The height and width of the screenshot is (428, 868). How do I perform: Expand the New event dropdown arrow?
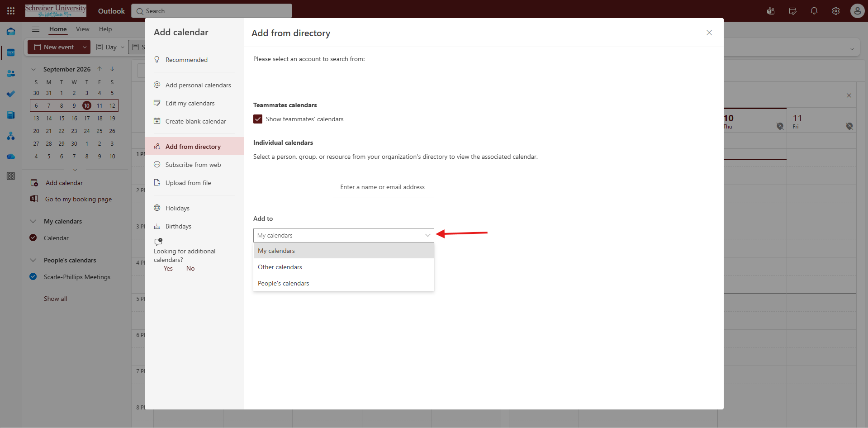(x=85, y=47)
